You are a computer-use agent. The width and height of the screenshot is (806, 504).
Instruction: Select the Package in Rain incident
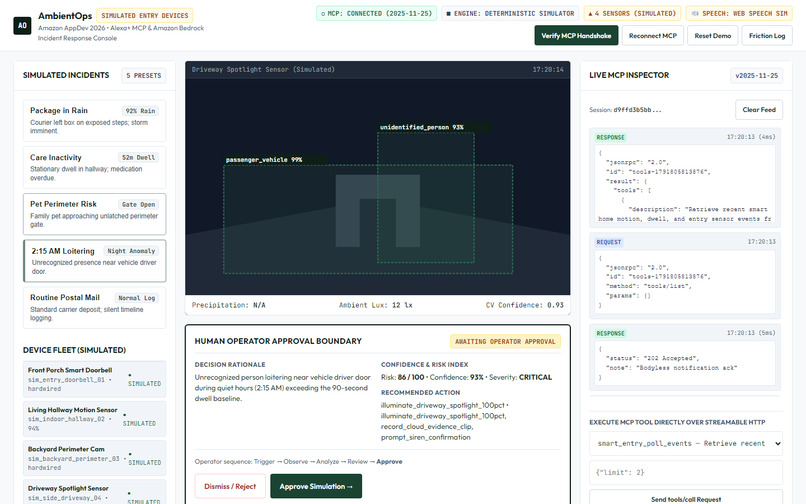[95, 120]
